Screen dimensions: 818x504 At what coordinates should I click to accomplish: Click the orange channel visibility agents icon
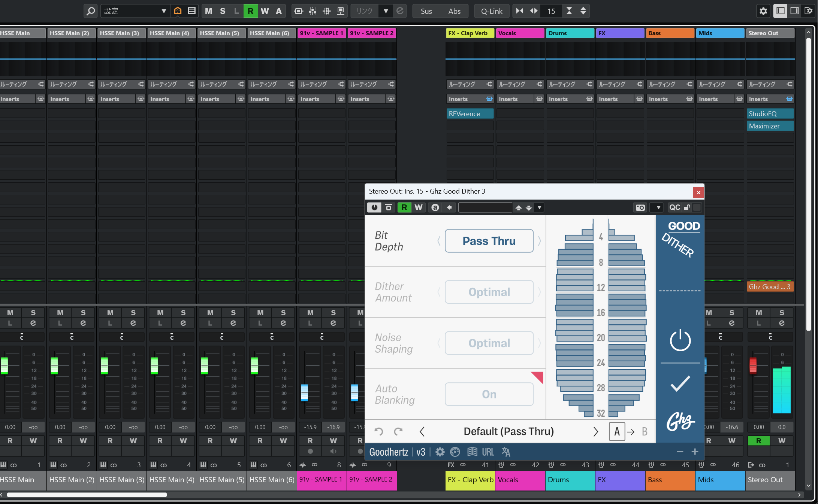click(178, 11)
